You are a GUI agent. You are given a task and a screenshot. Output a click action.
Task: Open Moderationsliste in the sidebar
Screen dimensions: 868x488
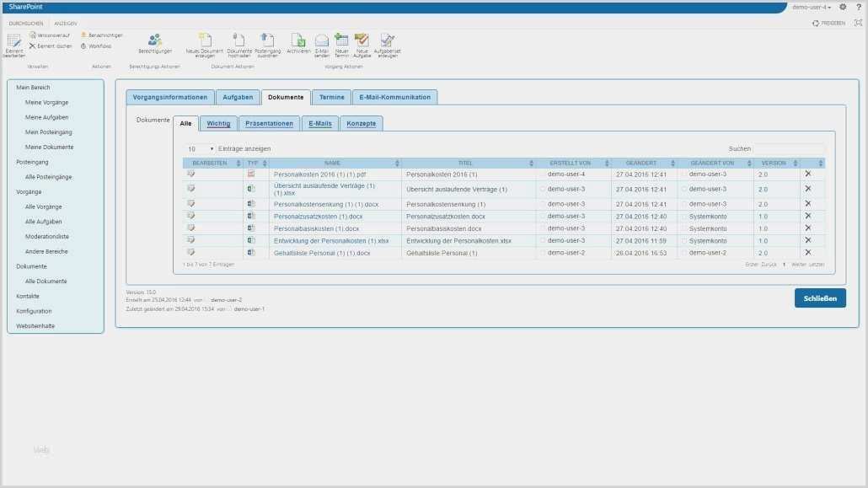pos(46,237)
